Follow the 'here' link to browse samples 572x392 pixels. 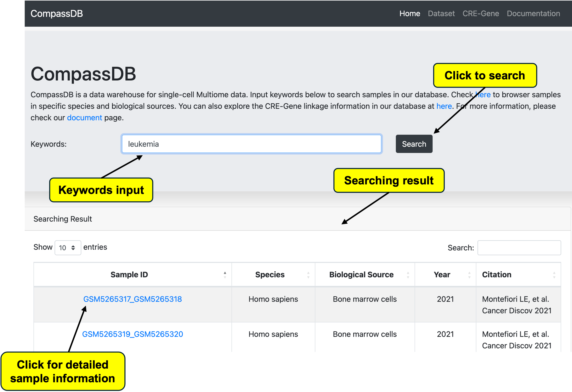483,95
